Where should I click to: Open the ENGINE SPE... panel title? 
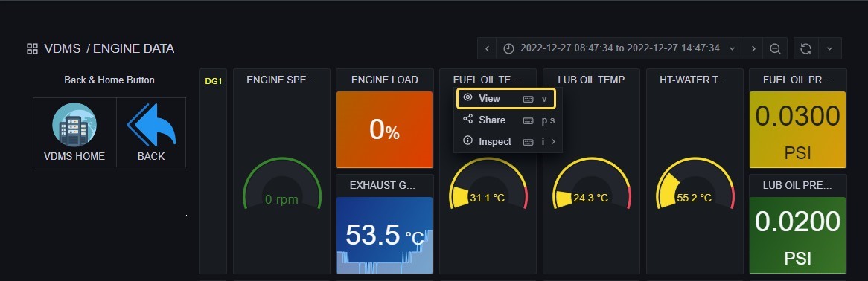click(x=281, y=80)
